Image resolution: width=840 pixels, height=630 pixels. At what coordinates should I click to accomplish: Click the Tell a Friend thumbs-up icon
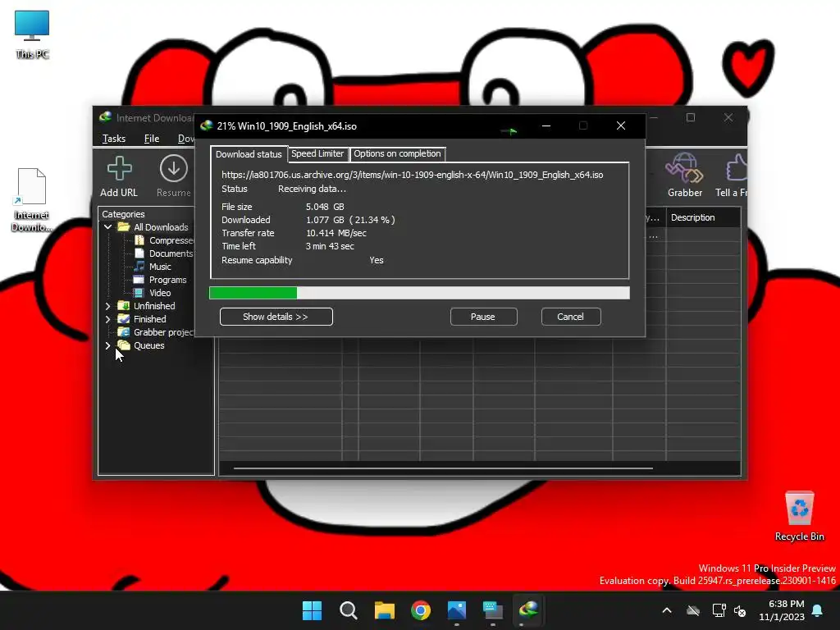click(x=737, y=168)
